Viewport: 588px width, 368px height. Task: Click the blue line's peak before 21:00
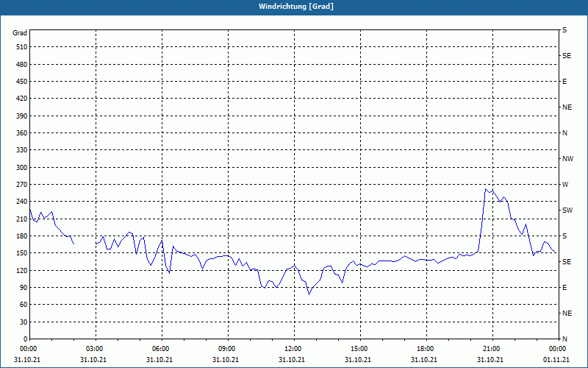[485, 189]
